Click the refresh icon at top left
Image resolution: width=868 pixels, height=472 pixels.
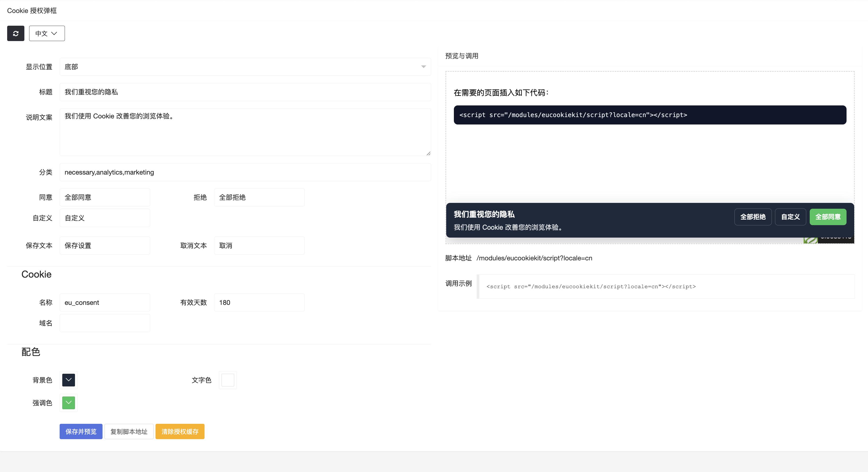pyautogui.click(x=16, y=33)
